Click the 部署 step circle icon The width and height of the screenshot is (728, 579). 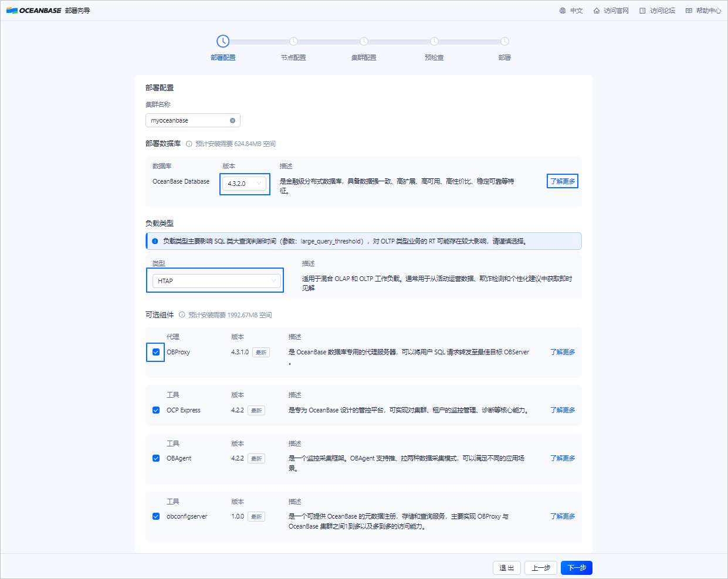click(x=504, y=41)
